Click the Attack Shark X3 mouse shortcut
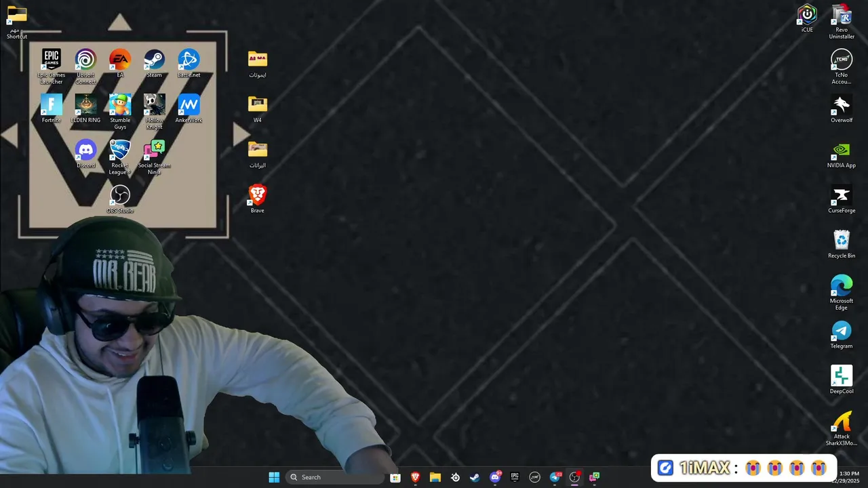Viewport: 868px width, 488px height. (842, 428)
